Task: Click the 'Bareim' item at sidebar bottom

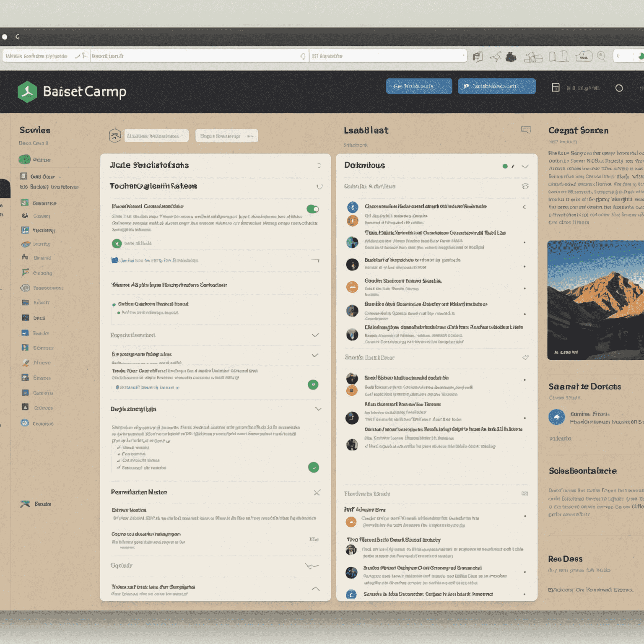Action: point(36,504)
